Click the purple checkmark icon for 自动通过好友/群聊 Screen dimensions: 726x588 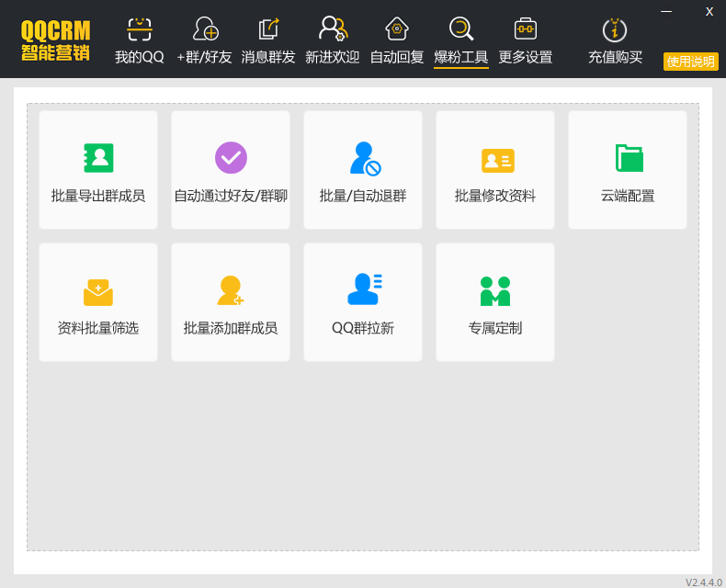231,158
